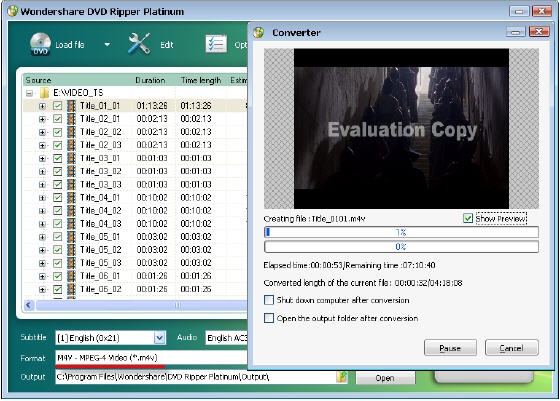Enable Shut down computer after conversion
The width and height of the screenshot is (560, 401).
pyautogui.click(x=269, y=300)
